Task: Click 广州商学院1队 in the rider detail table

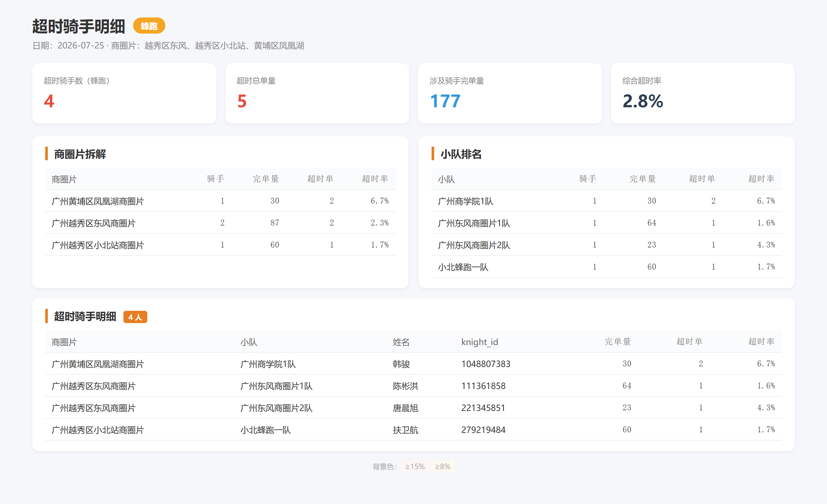Action: tap(268, 364)
